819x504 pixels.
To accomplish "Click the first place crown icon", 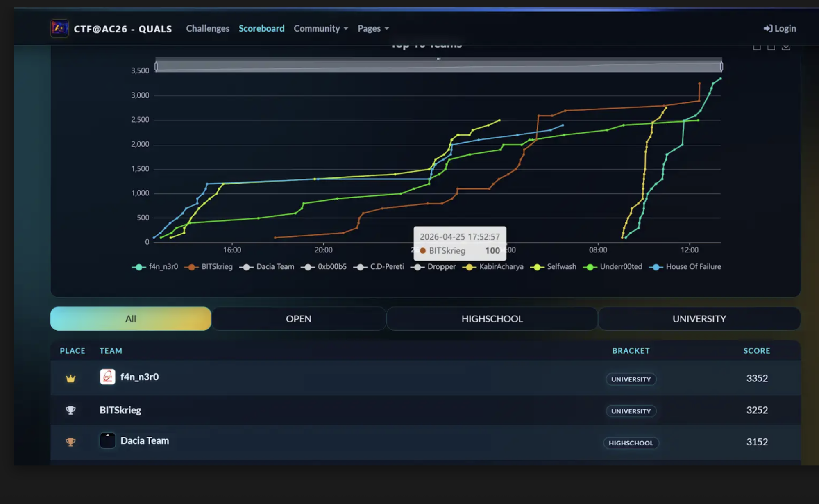I will [71, 379].
